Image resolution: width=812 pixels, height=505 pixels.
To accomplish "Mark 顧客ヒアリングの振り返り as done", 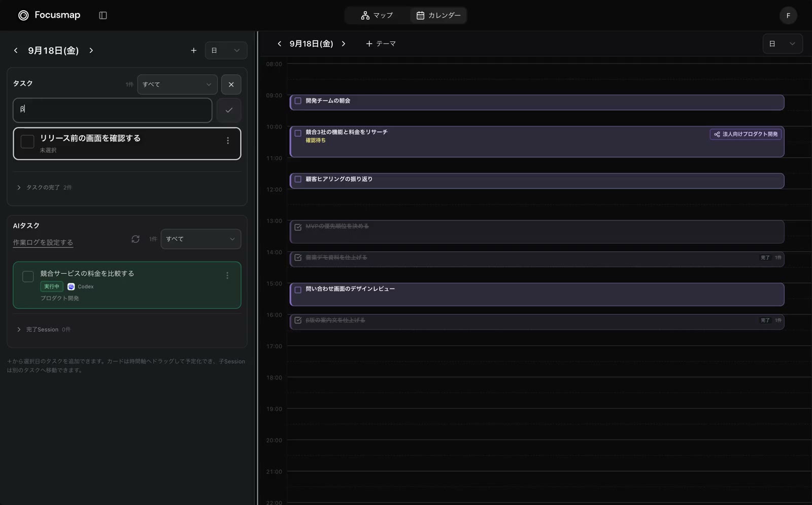I will [x=298, y=179].
